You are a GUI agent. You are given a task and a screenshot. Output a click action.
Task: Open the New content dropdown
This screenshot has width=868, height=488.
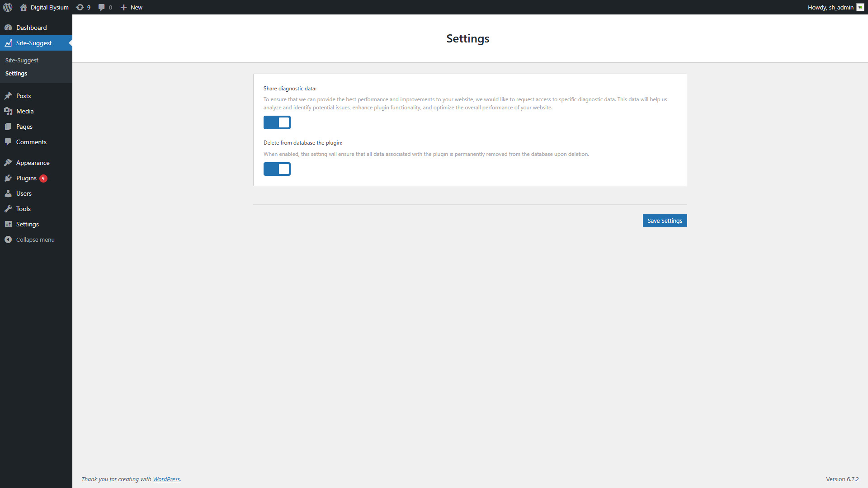(132, 7)
